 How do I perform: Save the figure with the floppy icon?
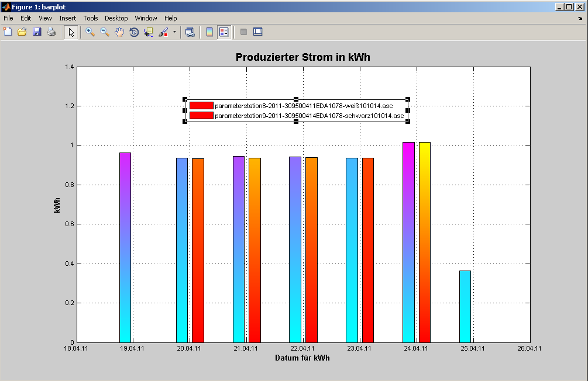(x=37, y=32)
